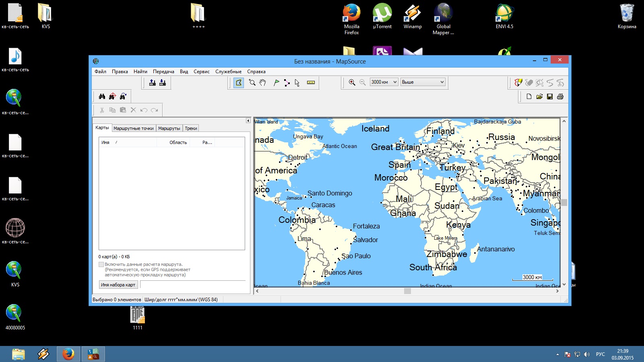Image resolution: width=644 pixels, height=362 pixels.
Task: Click the Save floppy disk icon
Action: 550,97
